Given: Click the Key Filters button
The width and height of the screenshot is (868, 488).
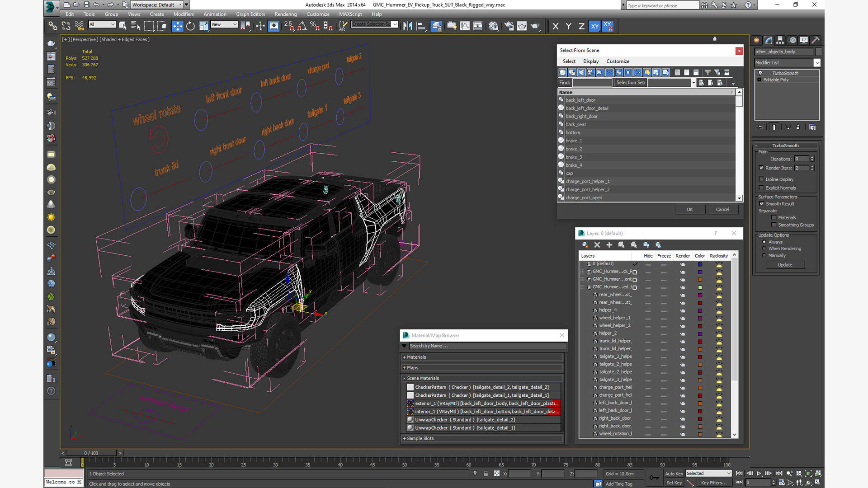Looking at the screenshot, I should click(x=713, y=483).
